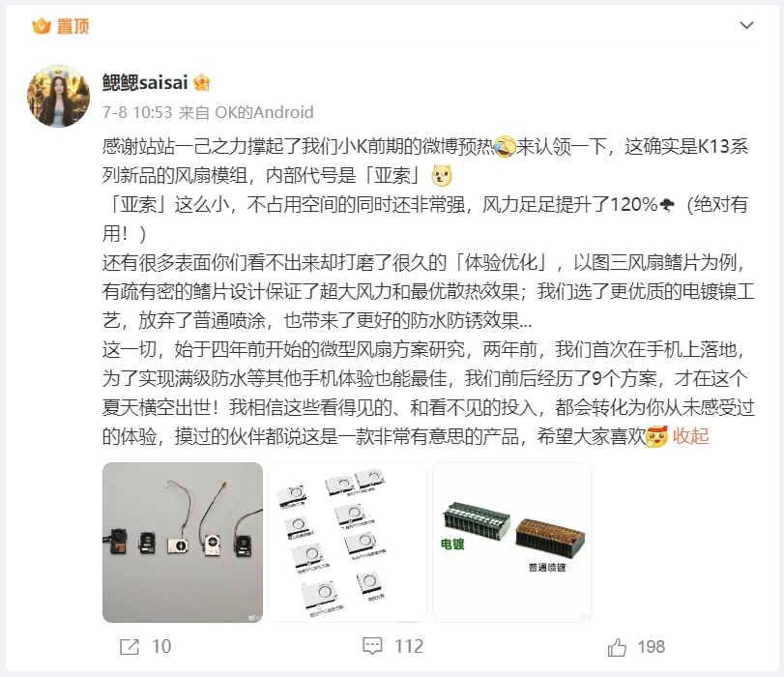Open the fan design diagrams thumbnail
The image size is (784, 677).
347,543
